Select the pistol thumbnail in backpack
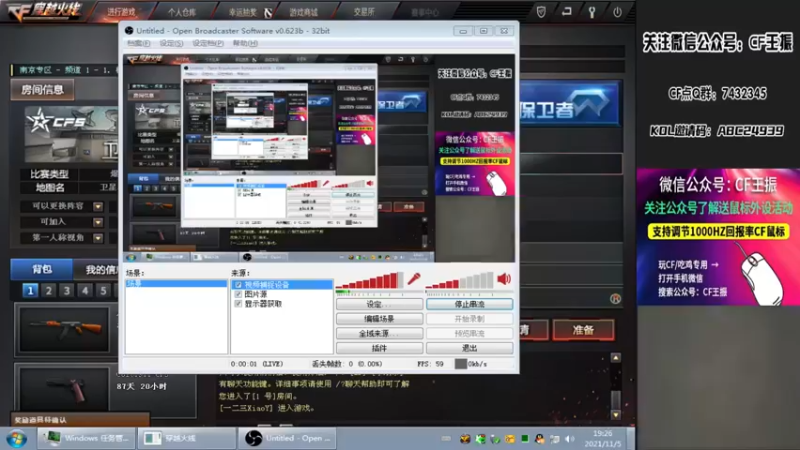 pyautogui.click(x=63, y=389)
